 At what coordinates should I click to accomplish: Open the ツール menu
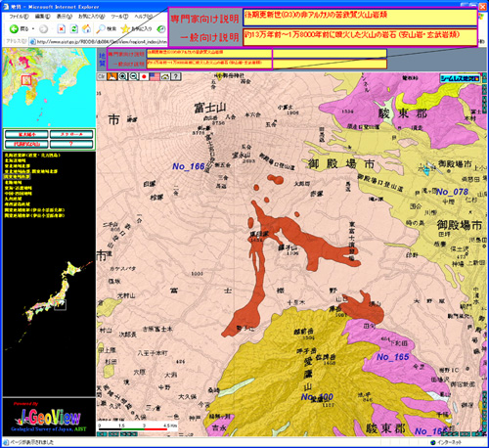[x=119, y=17]
